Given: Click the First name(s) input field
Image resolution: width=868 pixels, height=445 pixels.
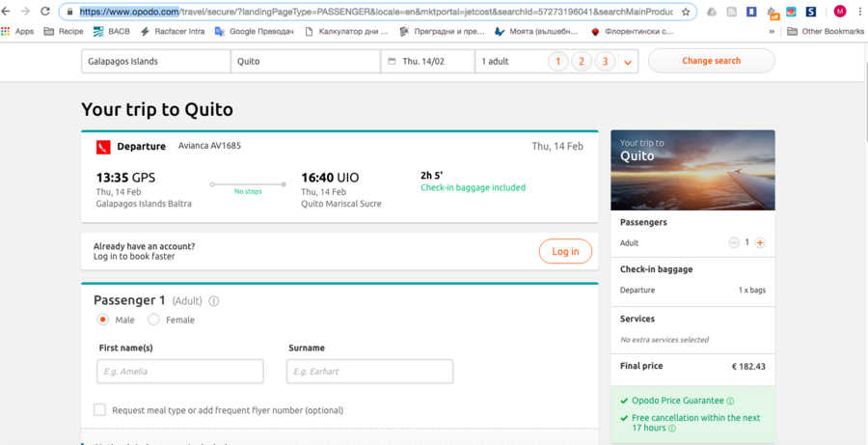Looking at the screenshot, I should (x=180, y=372).
